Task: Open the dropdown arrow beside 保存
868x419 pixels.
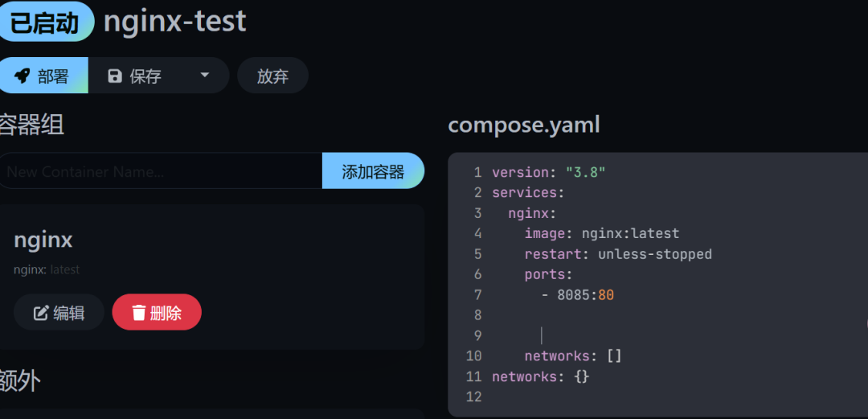Action: 204,76
